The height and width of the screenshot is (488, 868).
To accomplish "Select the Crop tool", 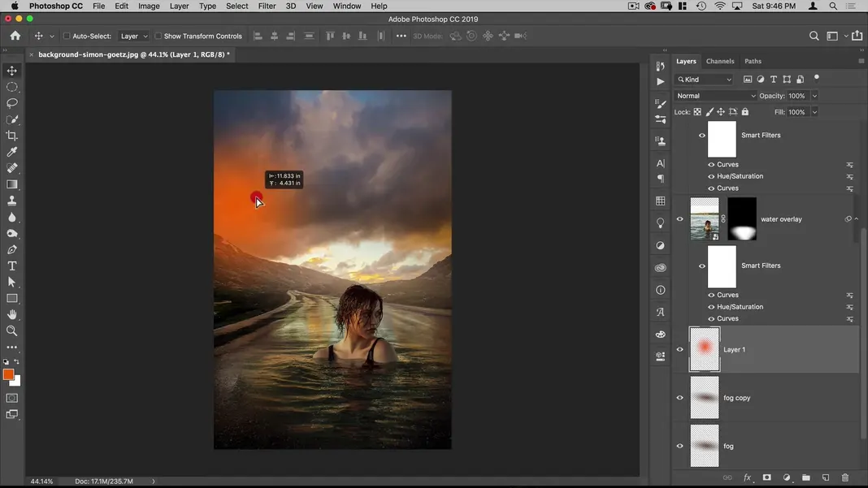I will (12, 136).
